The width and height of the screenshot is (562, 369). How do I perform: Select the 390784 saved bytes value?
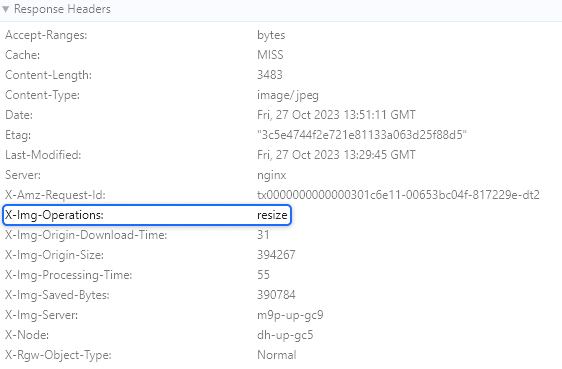(x=276, y=295)
